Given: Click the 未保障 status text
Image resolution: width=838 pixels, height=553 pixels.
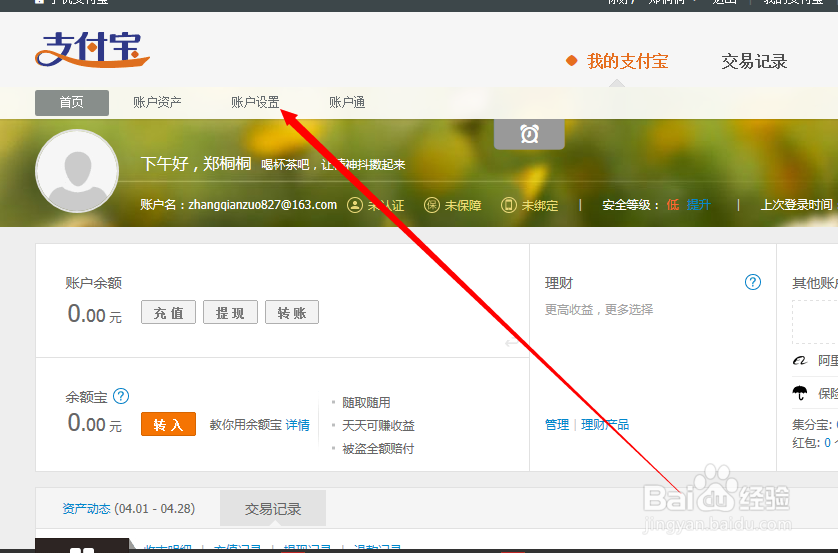Looking at the screenshot, I should pos(463,205).
